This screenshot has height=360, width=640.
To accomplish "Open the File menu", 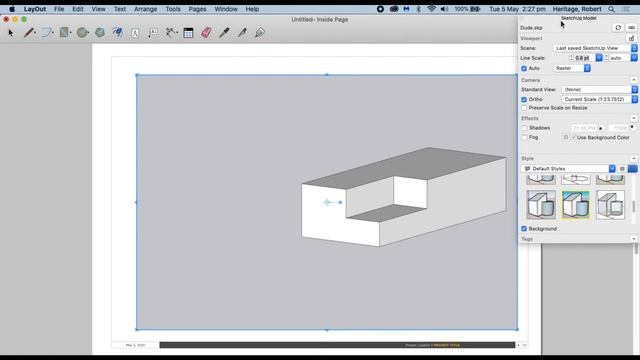I will (x=59, y=9).
